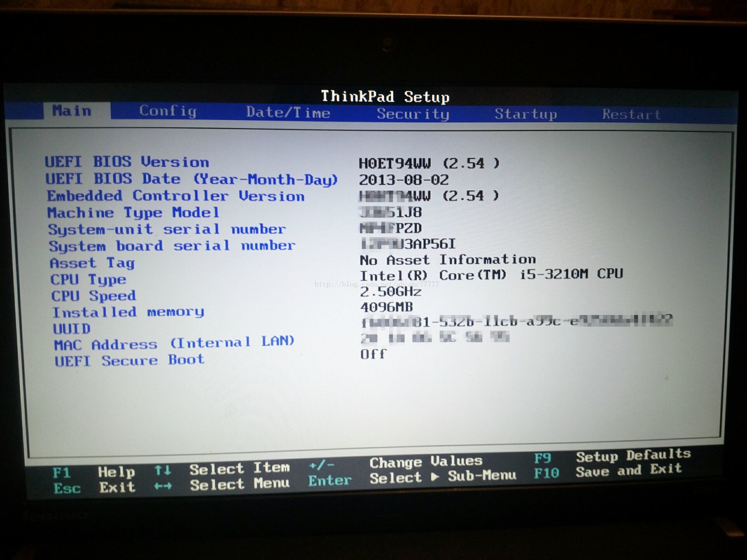This screenshot has width=747, height=560.
Task: Open the Restart tab
Action: click(x=631, y=114)
